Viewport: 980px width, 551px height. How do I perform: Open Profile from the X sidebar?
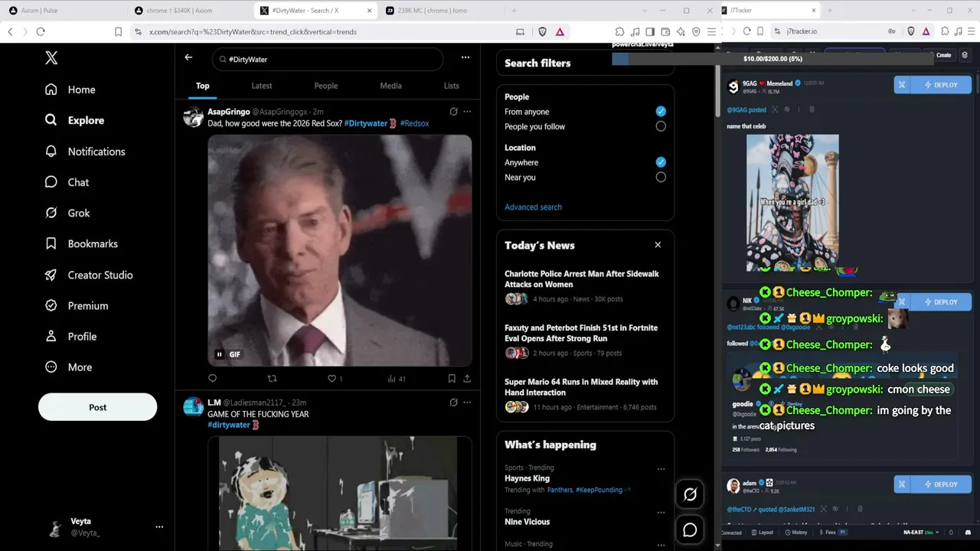pyautogui.click(x=70, y=336)
